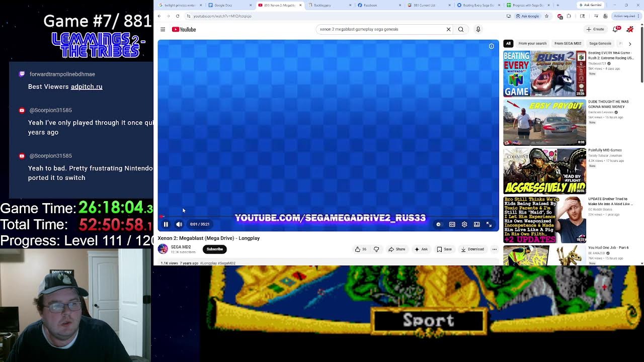
Task: Select Sega Genesis filter chip
Action: [600, 44]
